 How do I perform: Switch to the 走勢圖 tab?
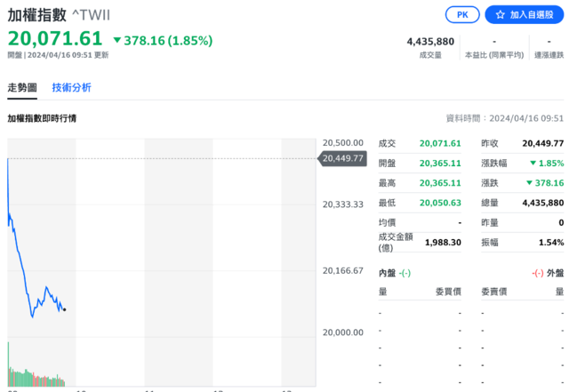(x=22, y=87)
